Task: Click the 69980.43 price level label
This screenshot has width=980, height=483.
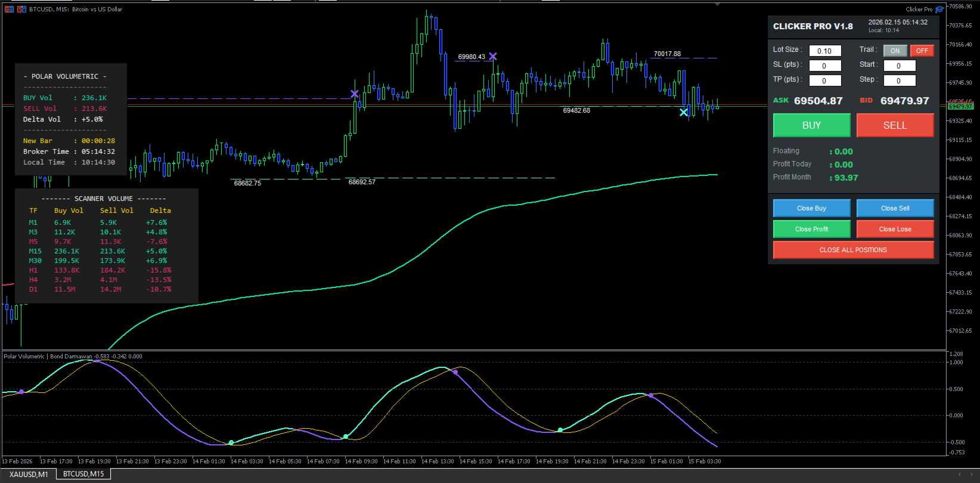Action: point(472,57)
